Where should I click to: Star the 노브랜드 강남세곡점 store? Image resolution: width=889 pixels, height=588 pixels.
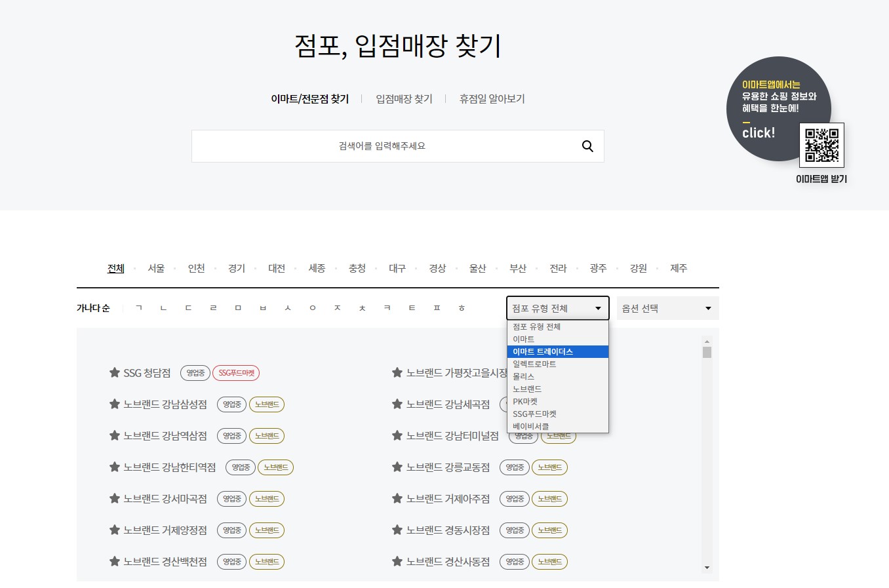397,404
